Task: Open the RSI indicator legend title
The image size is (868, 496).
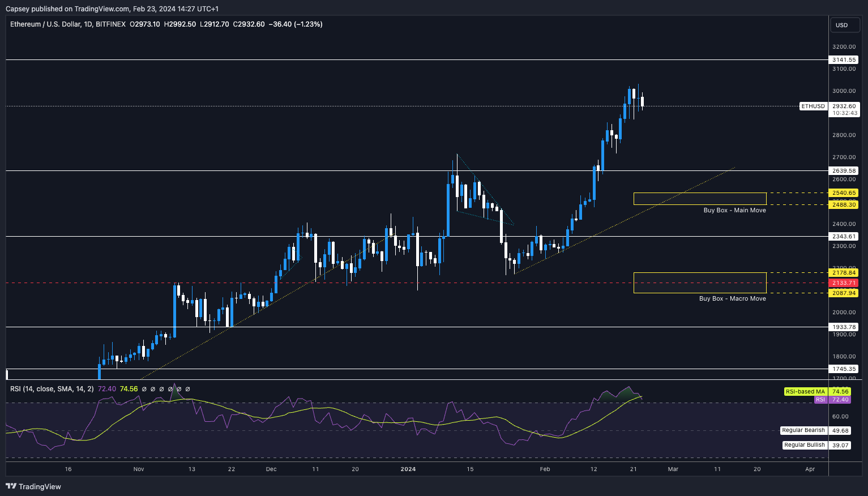Action: click(x=52, y=389)
